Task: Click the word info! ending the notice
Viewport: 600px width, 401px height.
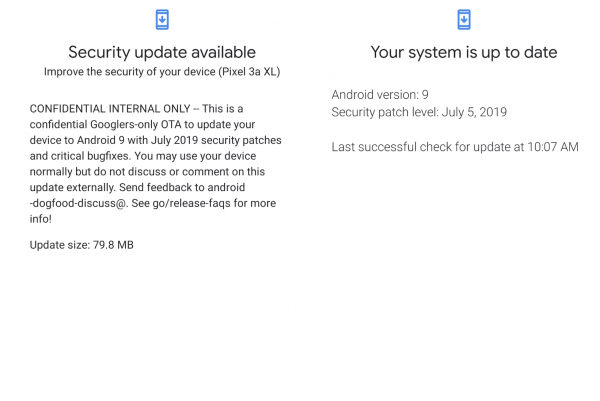Action: click(x=41, y=219)
